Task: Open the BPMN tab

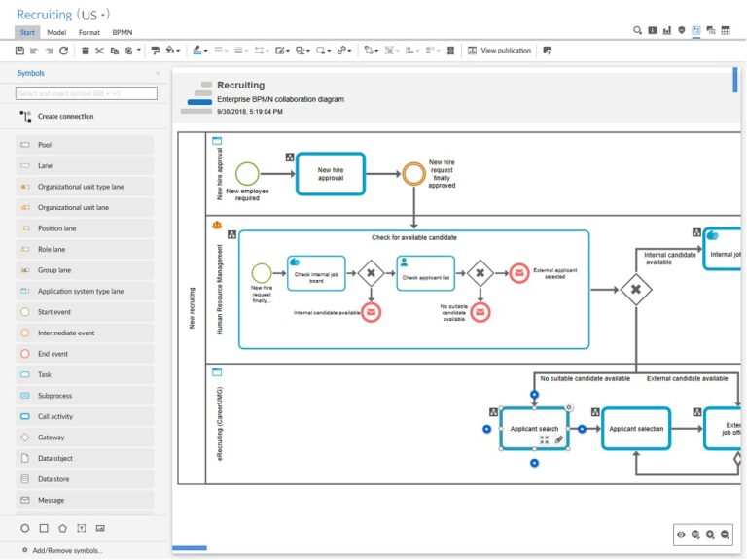Action: [x=122, y=32]
